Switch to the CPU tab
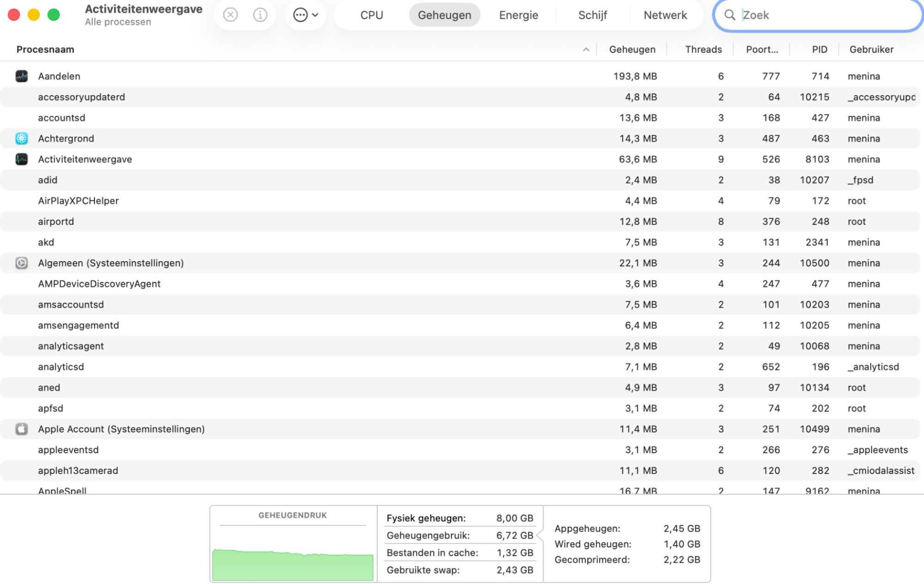 (x=372, y=15)
